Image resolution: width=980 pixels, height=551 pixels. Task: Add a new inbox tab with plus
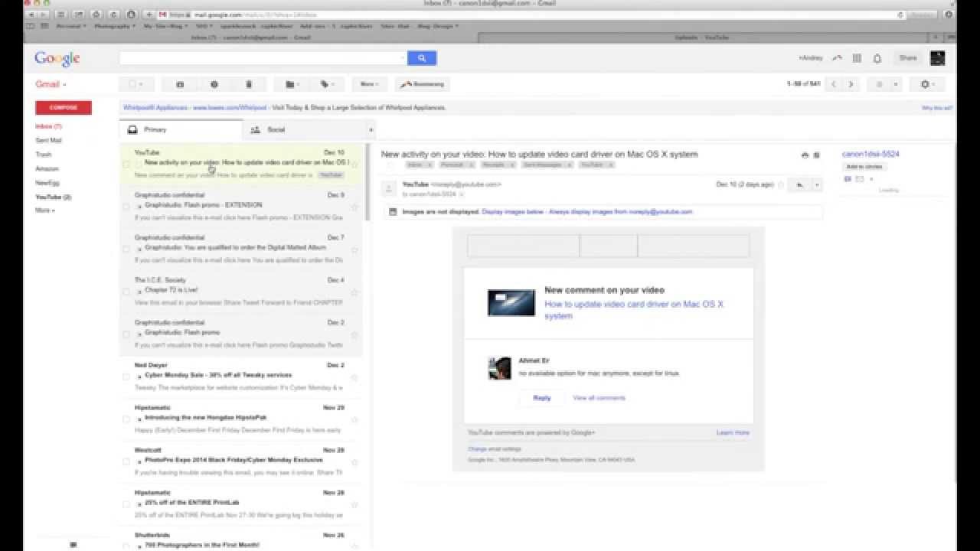coord(371,130)
